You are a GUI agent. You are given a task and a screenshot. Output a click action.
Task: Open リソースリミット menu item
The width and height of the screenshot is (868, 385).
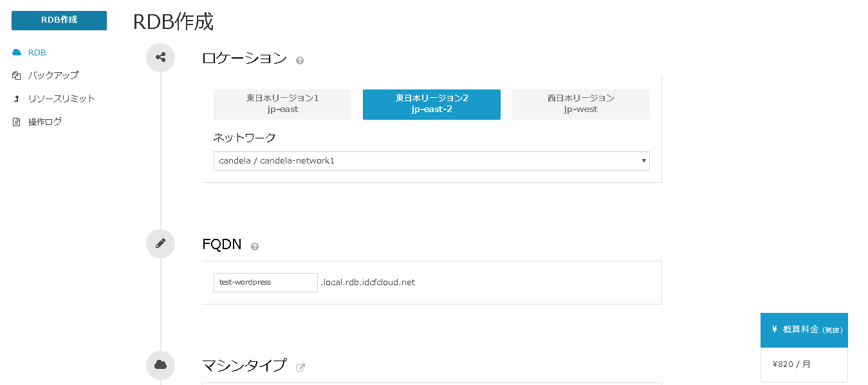(x=62, y=99)
